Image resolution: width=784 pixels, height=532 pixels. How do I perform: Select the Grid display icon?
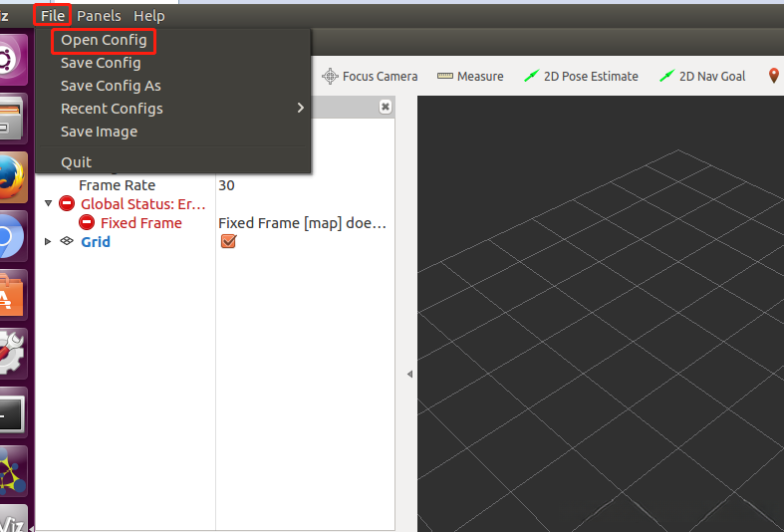67,241
